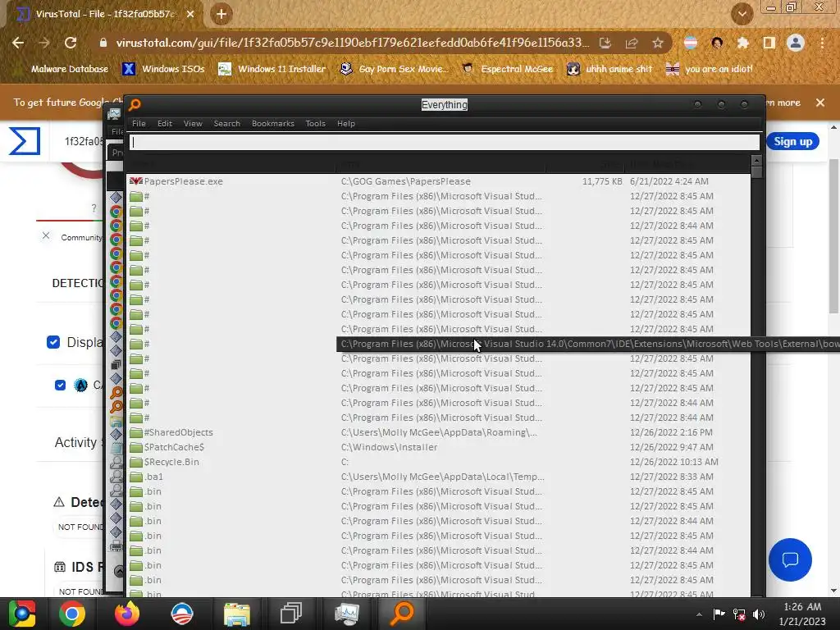Screen dimensions: 840x630
Task: Click the striped flag extension icon
Action: pos(691,43)
